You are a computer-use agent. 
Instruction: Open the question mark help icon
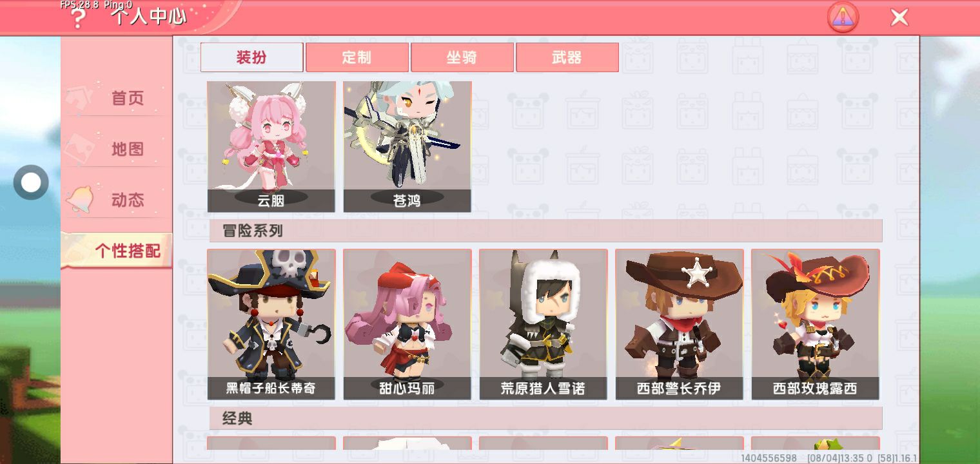77,19
